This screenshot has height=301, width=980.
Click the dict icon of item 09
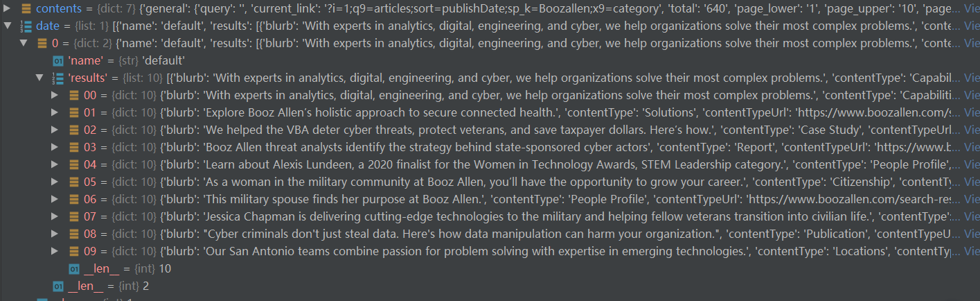[x=73, y=251]
